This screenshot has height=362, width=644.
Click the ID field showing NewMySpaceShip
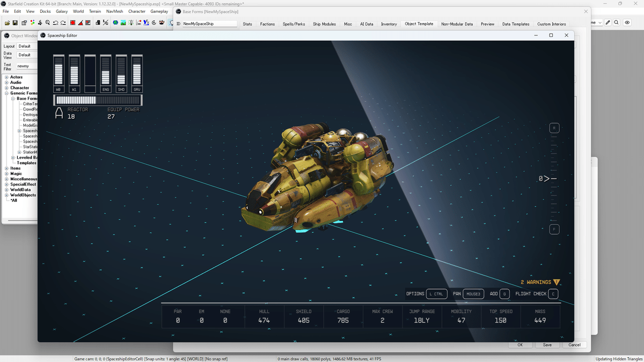pyautogui.click(x=209, y=24)
